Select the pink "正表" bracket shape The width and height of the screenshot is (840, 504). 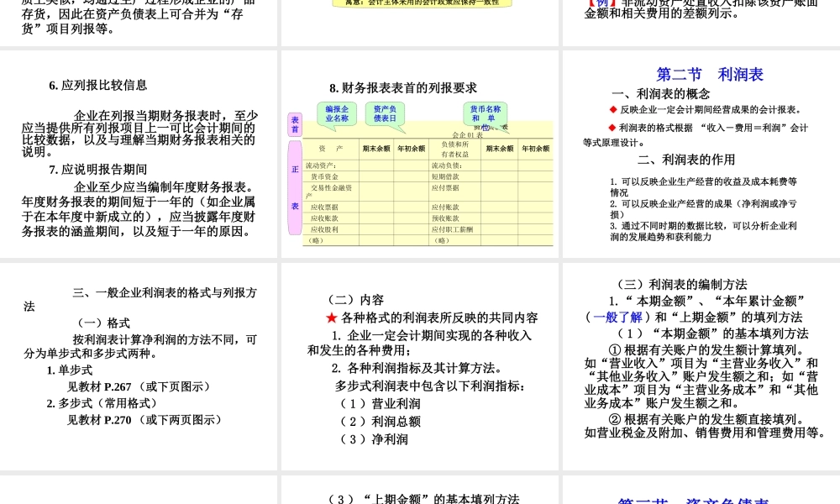tap(295, 185)
